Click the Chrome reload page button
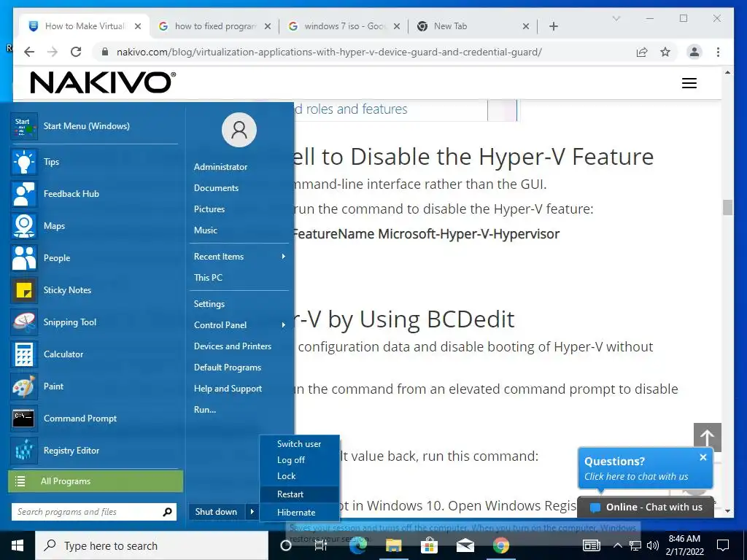The width and height of the screenshot is (747, 560). click(76, 52)
